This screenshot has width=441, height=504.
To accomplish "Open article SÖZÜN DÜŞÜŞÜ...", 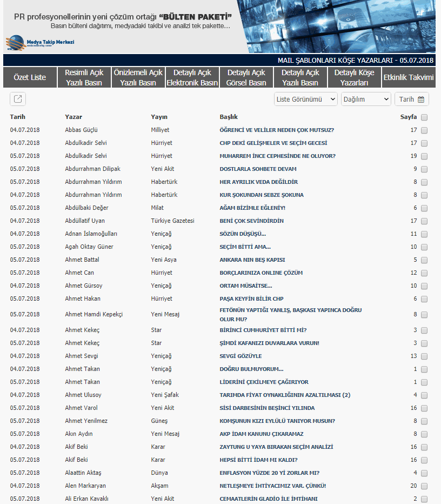I will pos(243,234).
